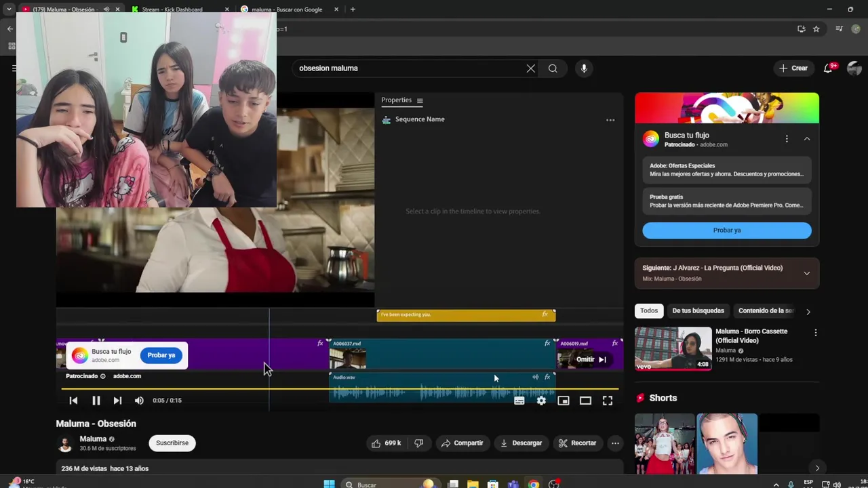868x488 pixels.
Task: Click blue Probar ya in sidebar ad
Action: (x=727, y=230)
